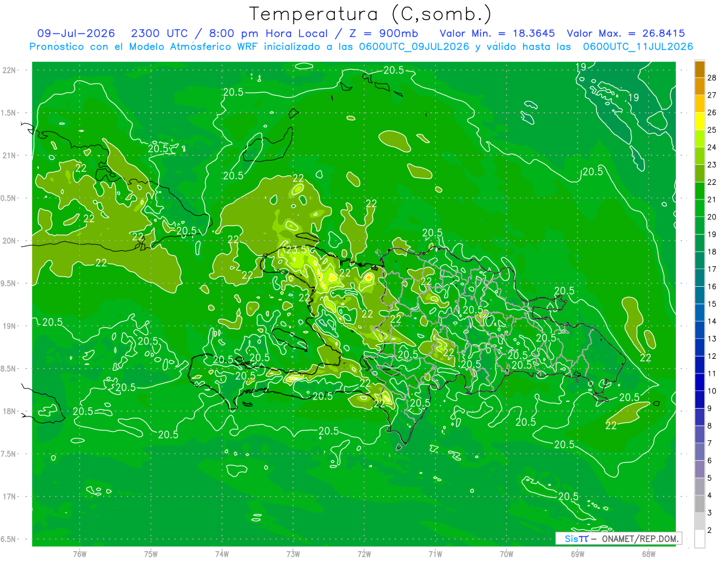
Task: Click the "72W" longitude axis label
Action: coord(364,554)
